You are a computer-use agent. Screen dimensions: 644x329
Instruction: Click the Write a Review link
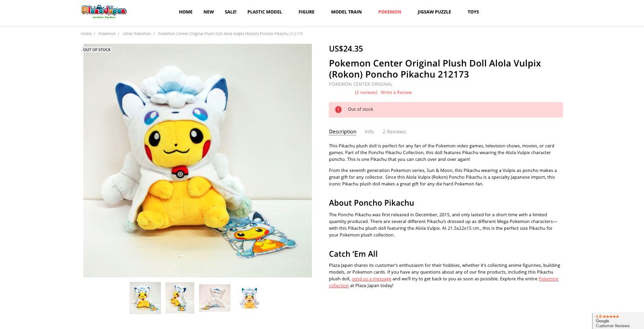[396, 92]
